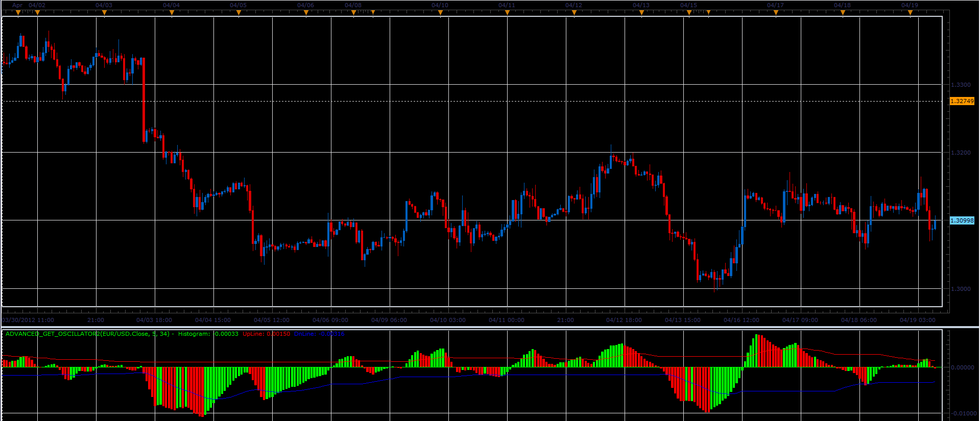
Task: Click the 1.3300 price axis label
Action: point(961,85)
